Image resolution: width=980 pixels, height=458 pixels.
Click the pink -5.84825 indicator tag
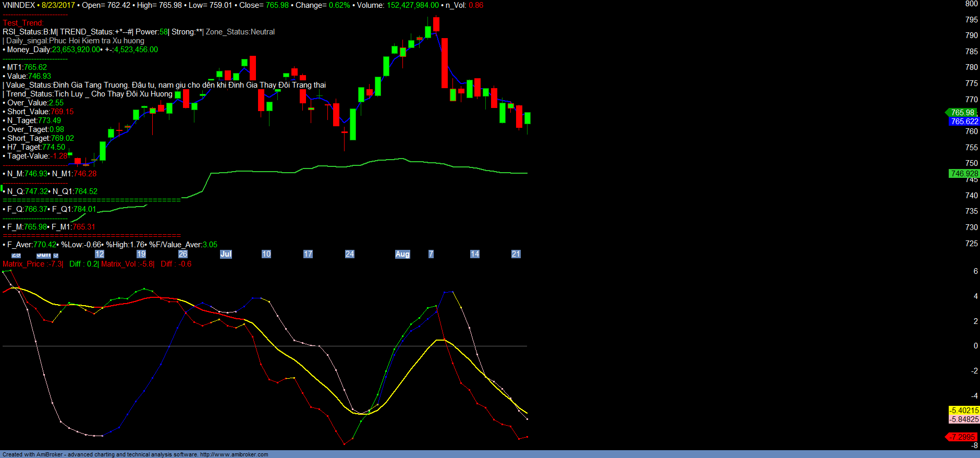964,419
